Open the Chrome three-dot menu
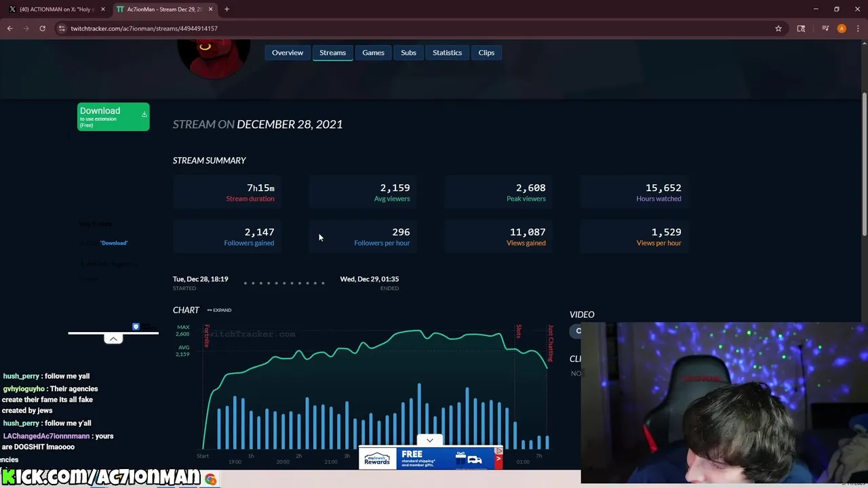The height and width of the screenshot is (488, 868). 858,28
